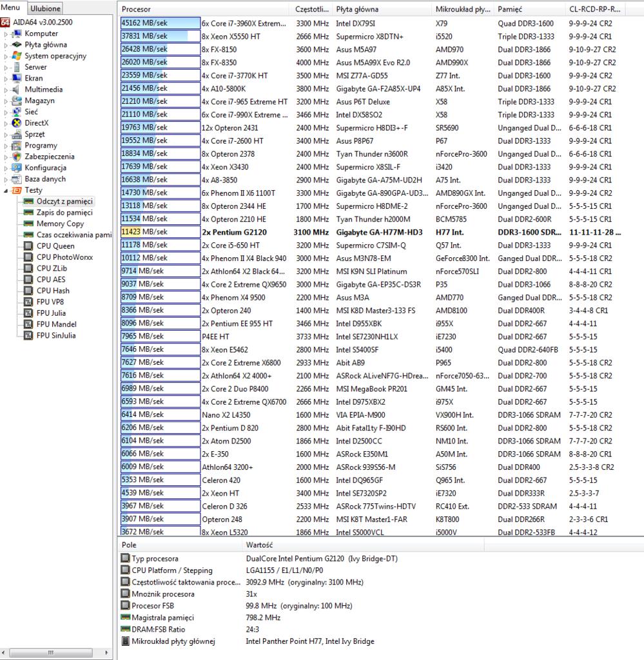Click the CPU Queen chip icon
The image size is (644, 660).
click(x=28, y=246)
